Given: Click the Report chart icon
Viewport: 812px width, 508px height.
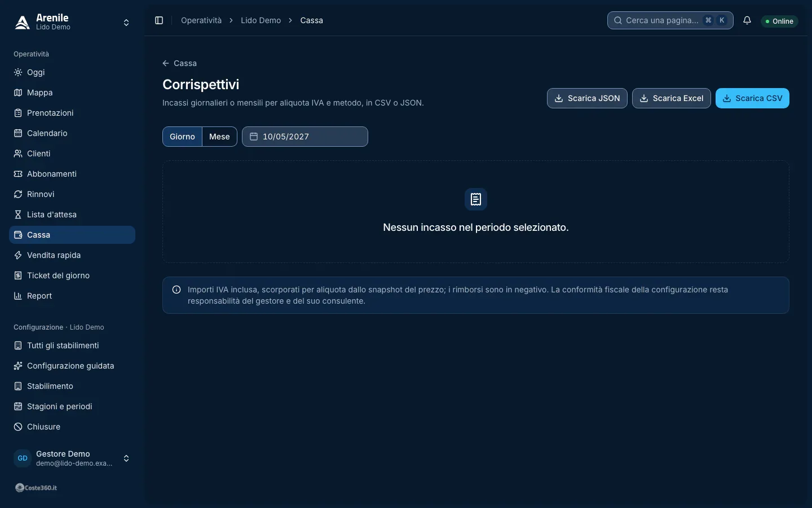Looking at the screenshot, I should (18, 296).
